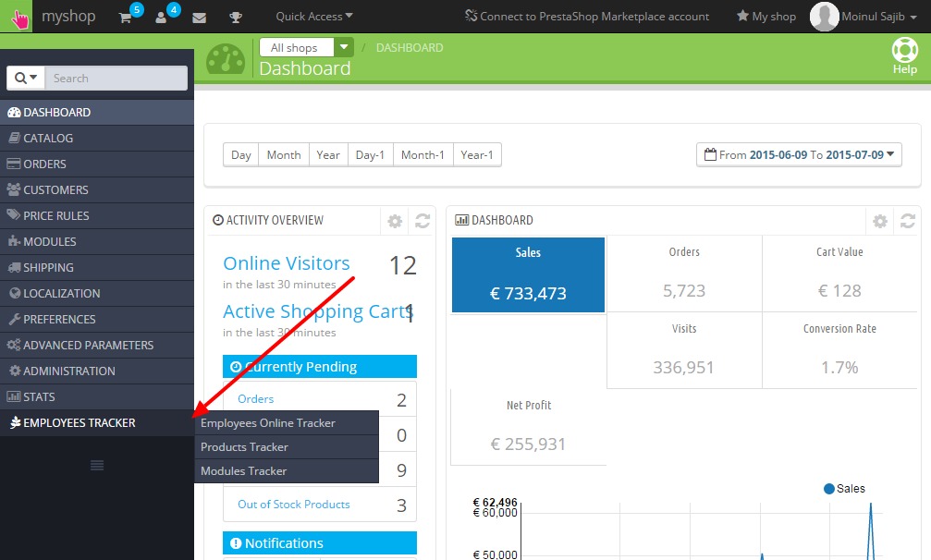Open the All shops dropdown arrow

pyautogui.click(x=344, y=47)
